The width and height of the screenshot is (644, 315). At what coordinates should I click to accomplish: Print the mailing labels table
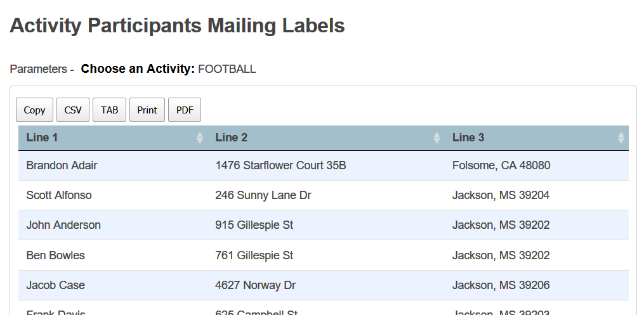point(147,110)
